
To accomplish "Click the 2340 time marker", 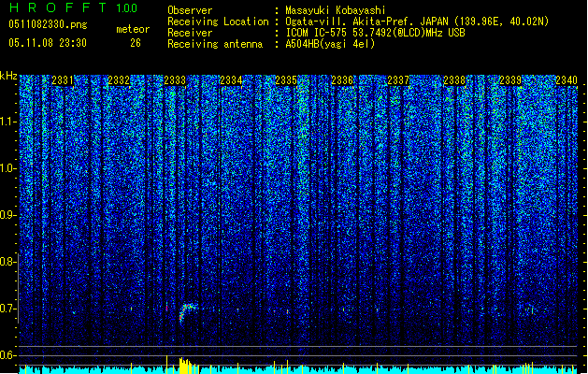I will (566, 80).
